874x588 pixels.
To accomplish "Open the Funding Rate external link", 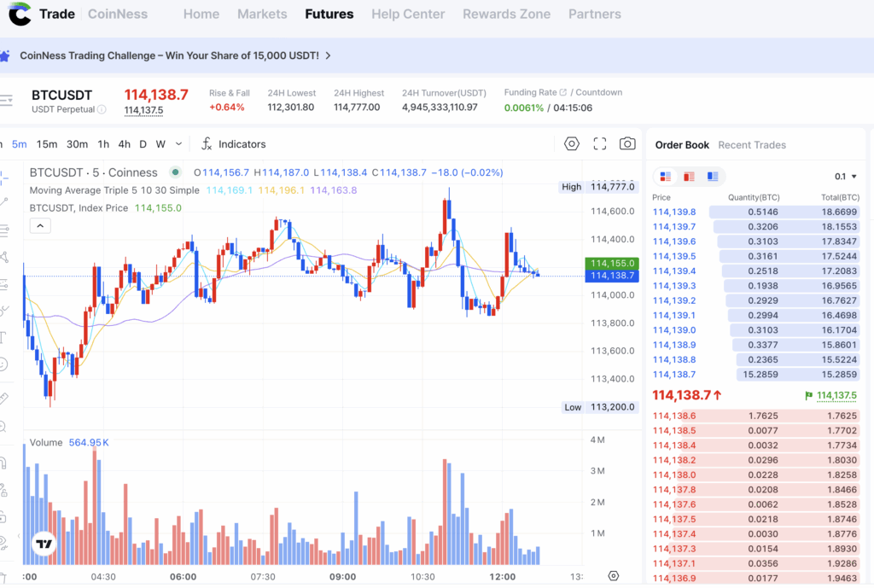I will (x=563, y=92).
